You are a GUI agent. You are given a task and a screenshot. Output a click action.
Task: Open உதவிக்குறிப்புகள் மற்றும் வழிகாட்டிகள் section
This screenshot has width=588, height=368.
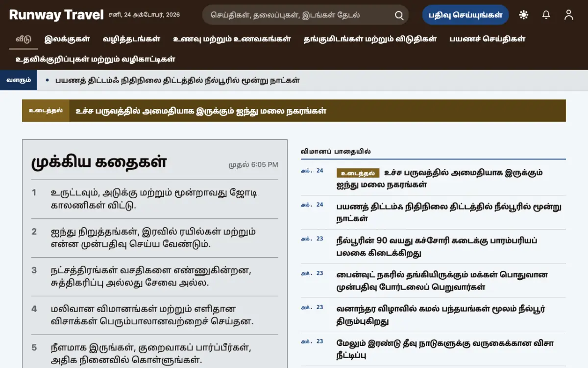pos(96,59)
